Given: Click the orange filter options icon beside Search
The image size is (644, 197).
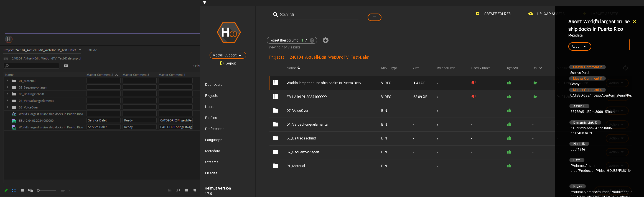Looking at the screenshot, I should [374, 17].
